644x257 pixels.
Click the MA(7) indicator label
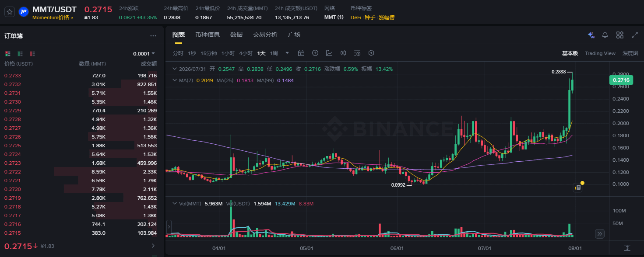coord(187,80)
